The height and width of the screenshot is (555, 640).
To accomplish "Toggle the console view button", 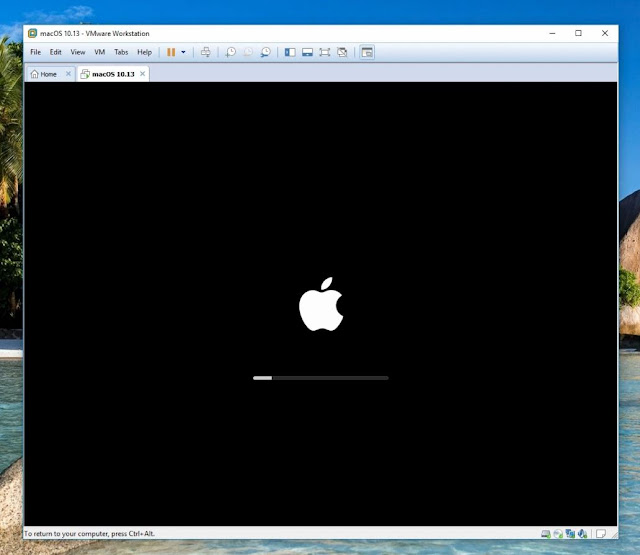I will [367, 52].
